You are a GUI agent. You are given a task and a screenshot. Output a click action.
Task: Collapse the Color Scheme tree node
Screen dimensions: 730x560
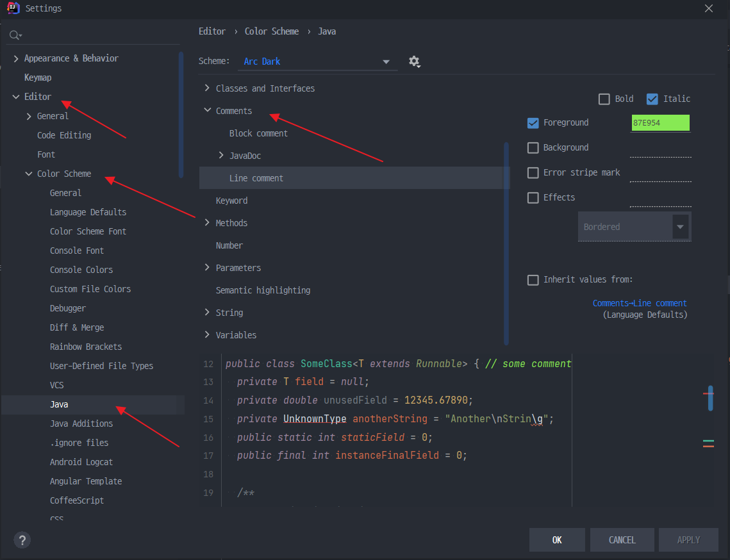(29, 174)
